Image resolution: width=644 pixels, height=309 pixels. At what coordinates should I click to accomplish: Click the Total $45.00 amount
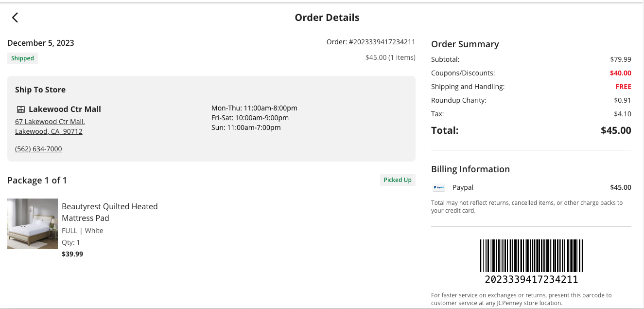(x=616, y=130)
